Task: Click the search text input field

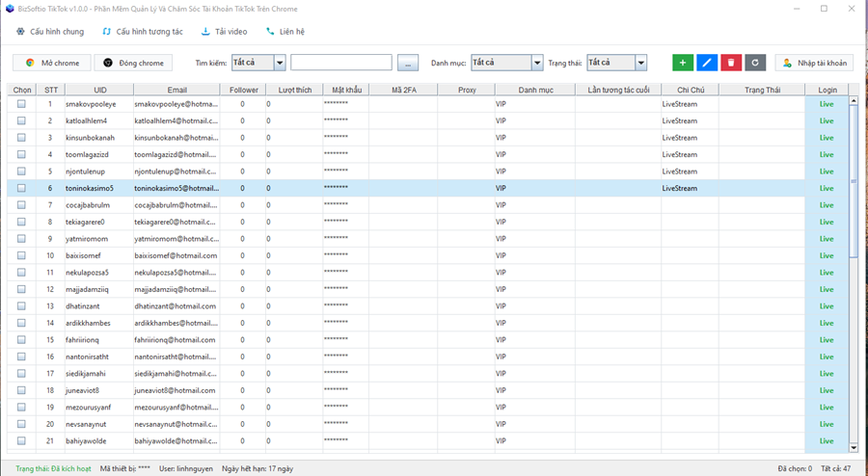Action: (340, 63)
